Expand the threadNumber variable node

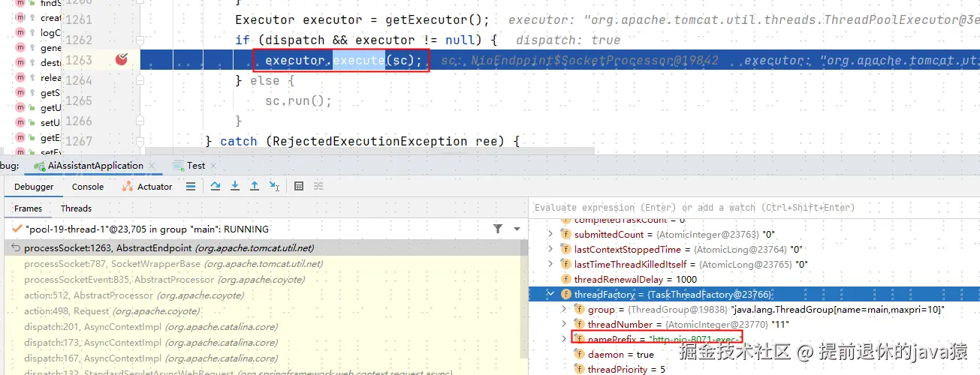[565, 324]
